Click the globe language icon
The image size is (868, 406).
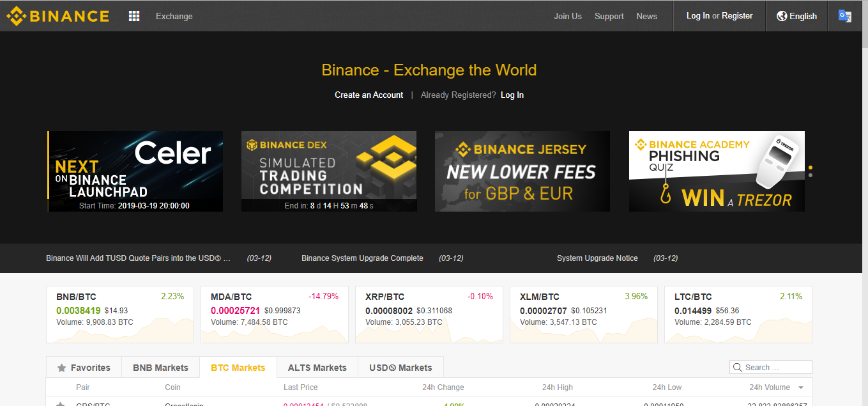point(782,16)
